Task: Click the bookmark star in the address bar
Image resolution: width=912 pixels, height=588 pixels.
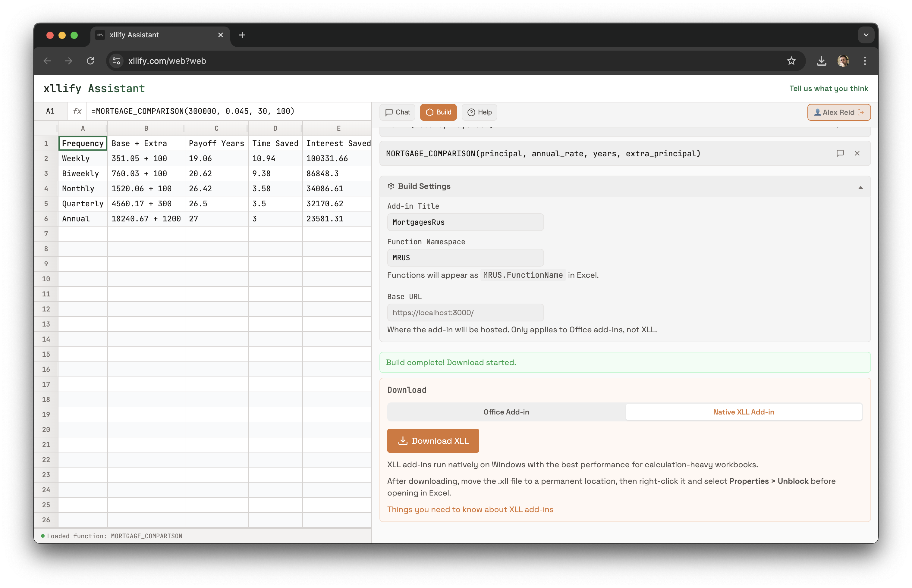Action: click(x=791, y=61)
